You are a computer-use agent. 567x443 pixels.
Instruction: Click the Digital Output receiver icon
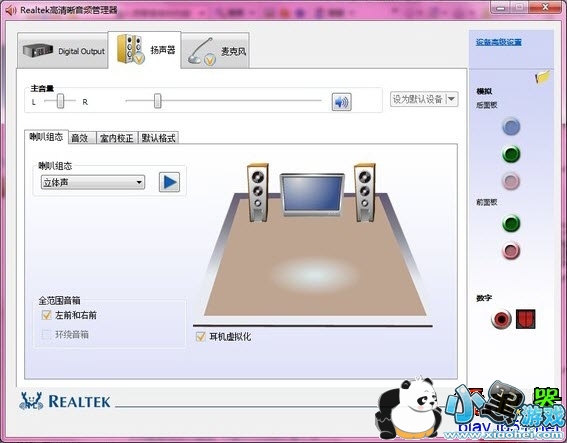tap(38, 51)
